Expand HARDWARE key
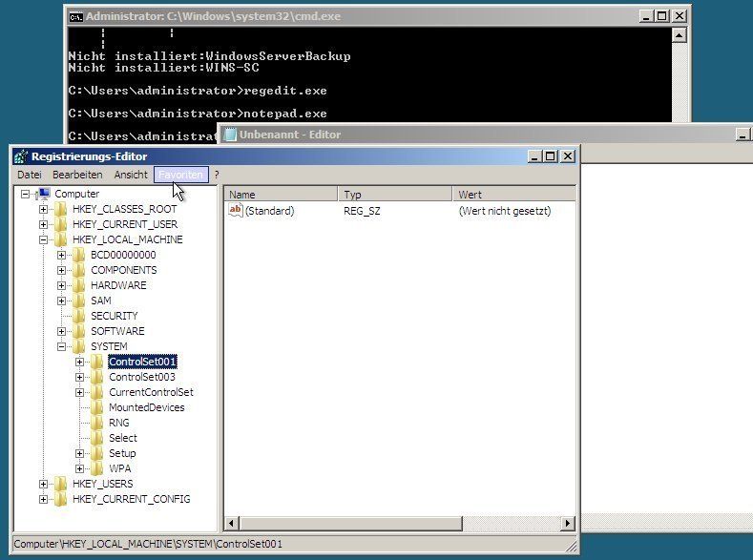753x560 pixels. [61, 285]
